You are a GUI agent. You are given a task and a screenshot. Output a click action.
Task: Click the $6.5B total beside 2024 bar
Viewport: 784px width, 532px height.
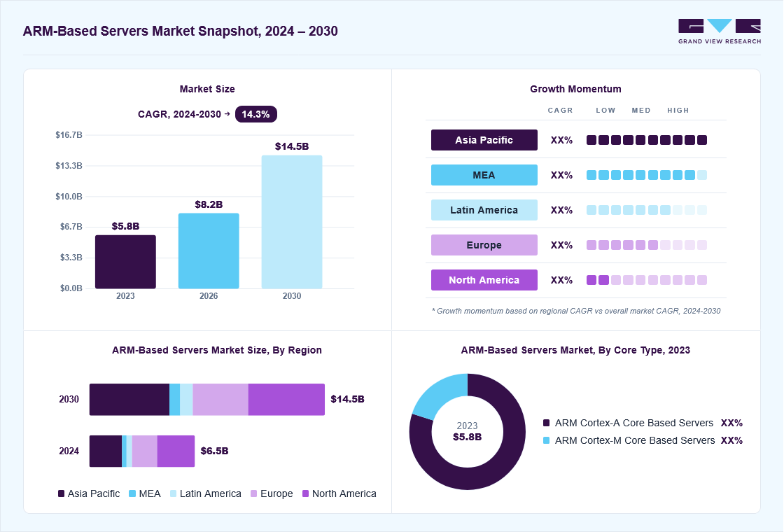[214, 451]
